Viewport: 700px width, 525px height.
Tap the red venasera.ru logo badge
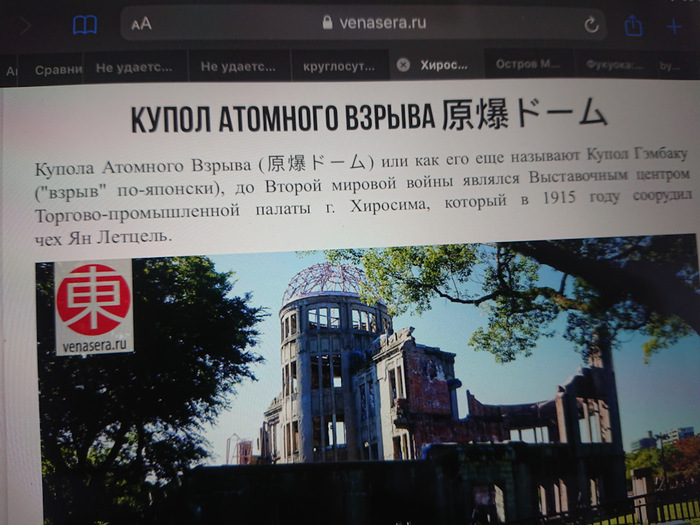94,308
